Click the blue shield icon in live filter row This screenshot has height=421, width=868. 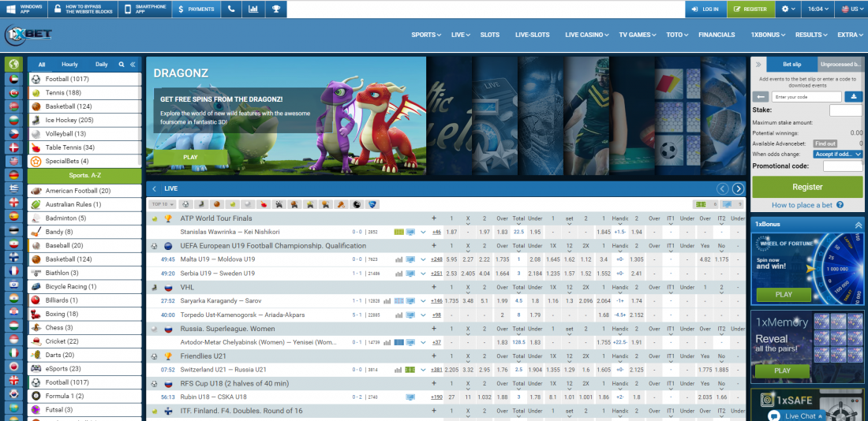click(372, 205)
